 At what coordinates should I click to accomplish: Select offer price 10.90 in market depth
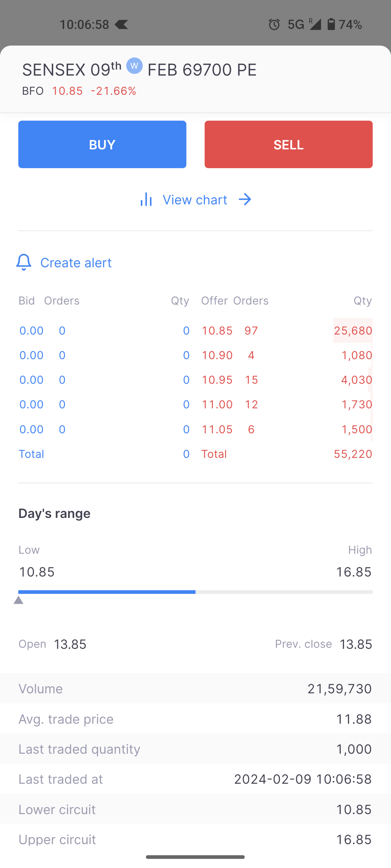coord(217,355)
